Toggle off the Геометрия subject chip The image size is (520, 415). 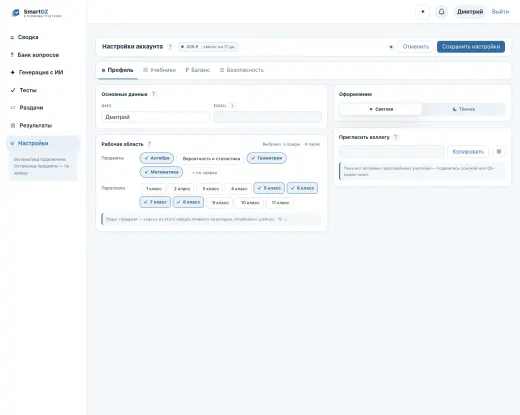(267, 158)
